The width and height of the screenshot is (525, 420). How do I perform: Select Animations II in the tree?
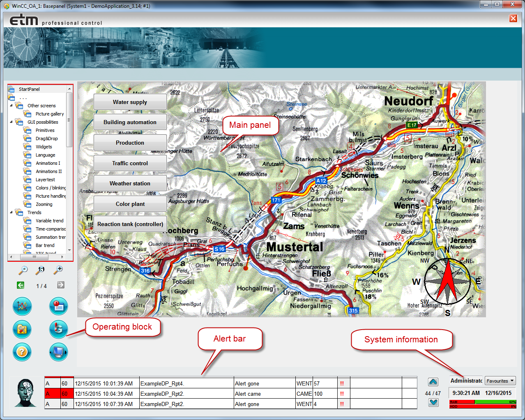[x=48, y=171]
